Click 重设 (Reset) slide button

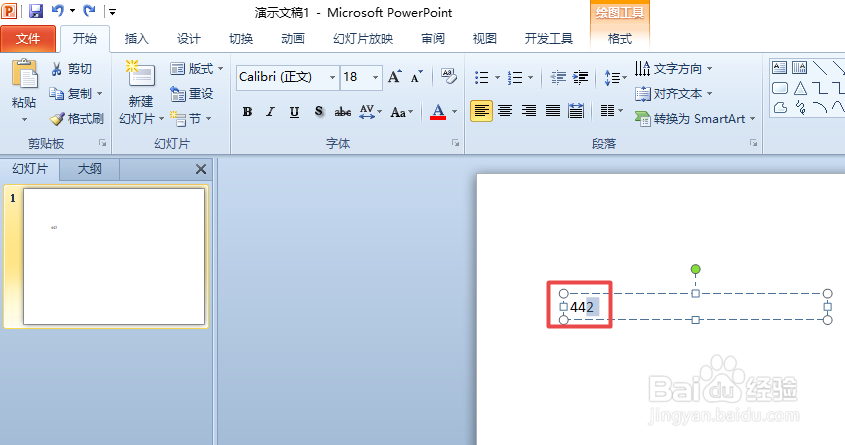tap(192, 94)
